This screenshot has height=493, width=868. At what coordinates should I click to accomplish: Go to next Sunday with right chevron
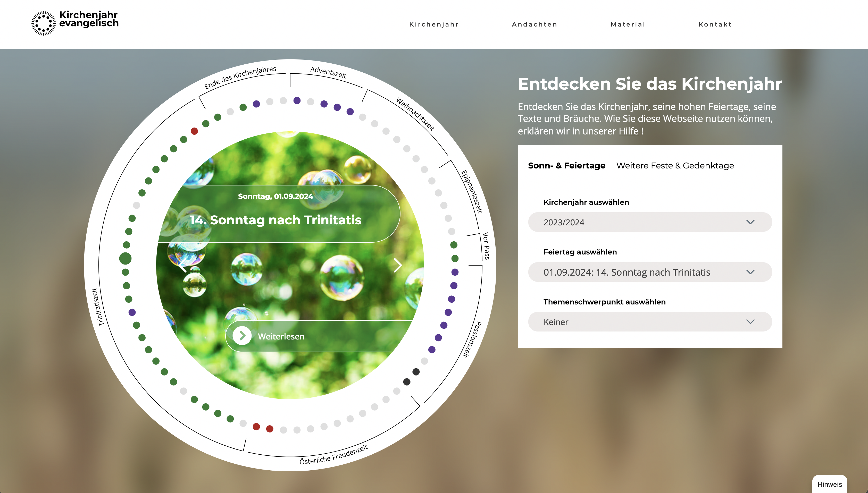click(x=397, y=265)
